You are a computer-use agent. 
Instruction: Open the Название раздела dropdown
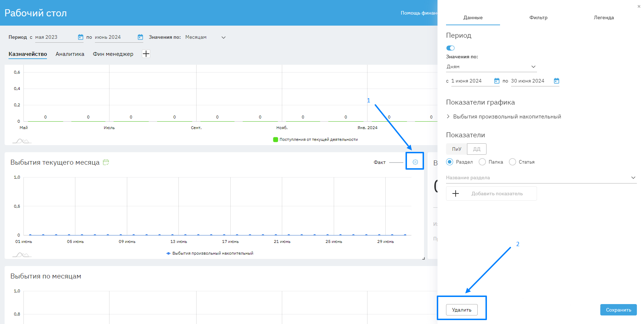coord(541,178)
